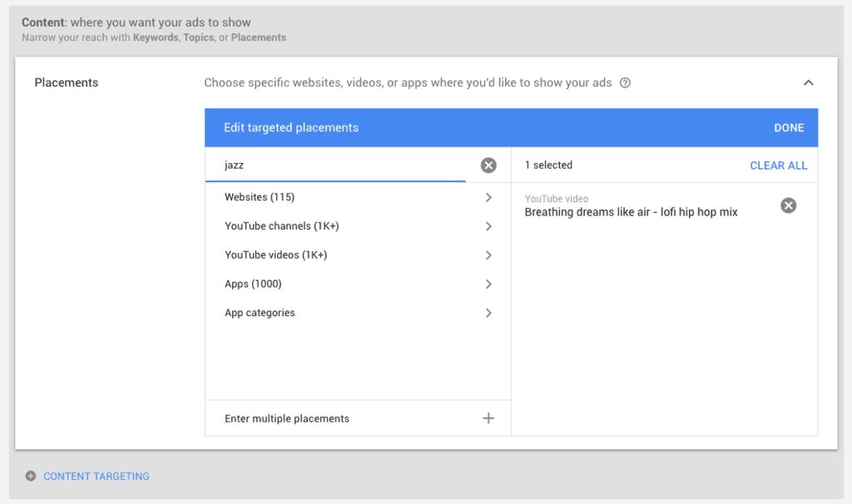
Task: Click the Placements section label
Action: pos(67,82)
